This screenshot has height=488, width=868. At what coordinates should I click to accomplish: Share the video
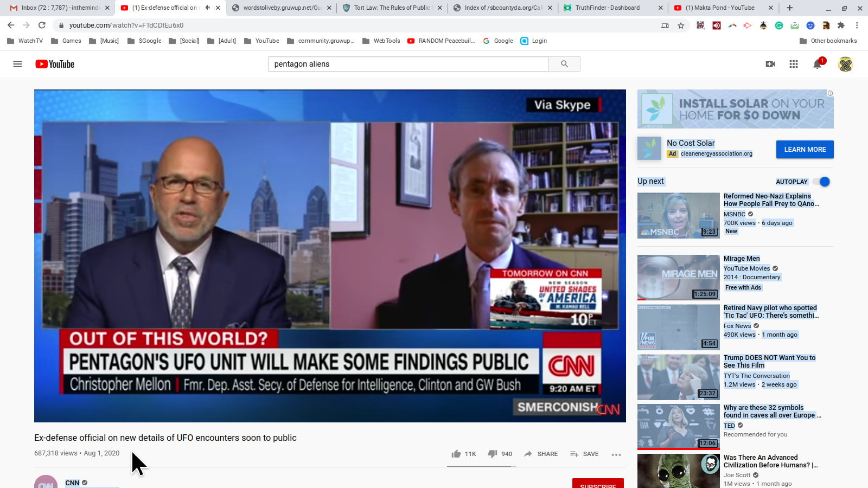(x=541, y=454)
